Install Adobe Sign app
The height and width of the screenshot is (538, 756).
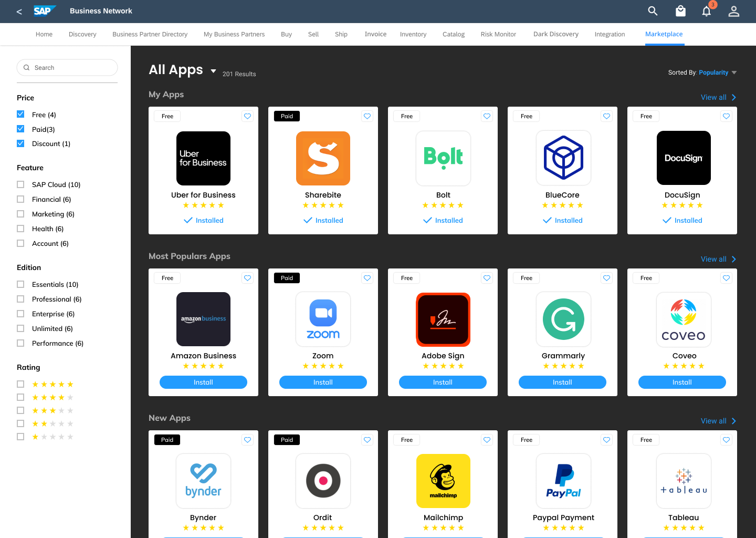click(443, 382)
